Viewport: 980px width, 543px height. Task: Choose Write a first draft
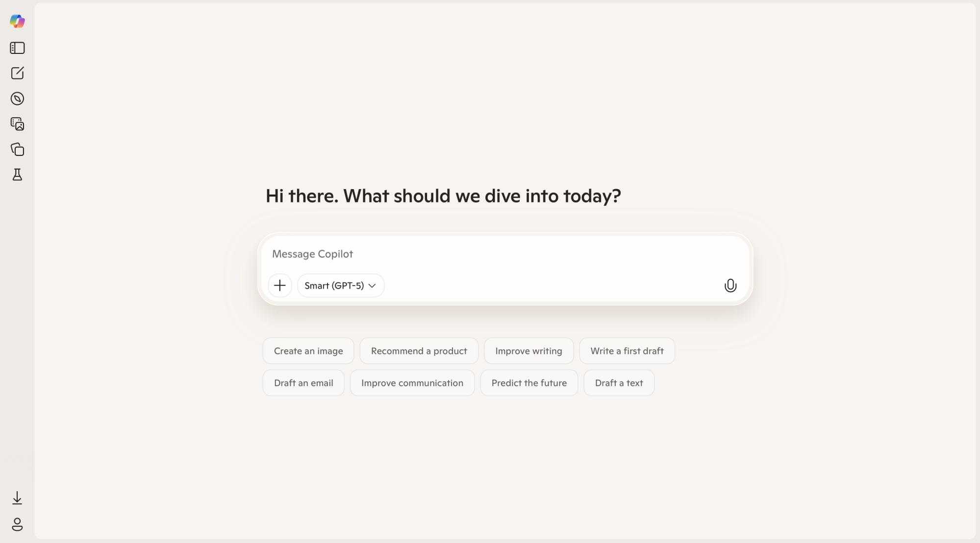point(627,351)
